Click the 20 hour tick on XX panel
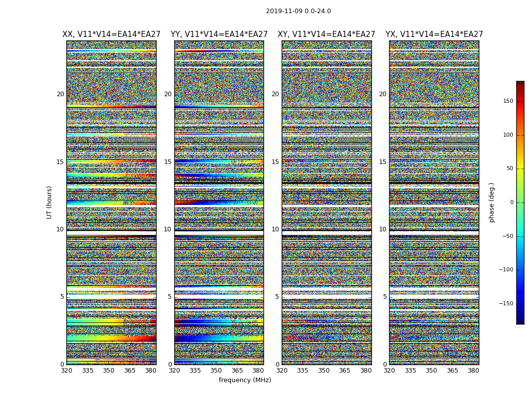 point(60,94)
